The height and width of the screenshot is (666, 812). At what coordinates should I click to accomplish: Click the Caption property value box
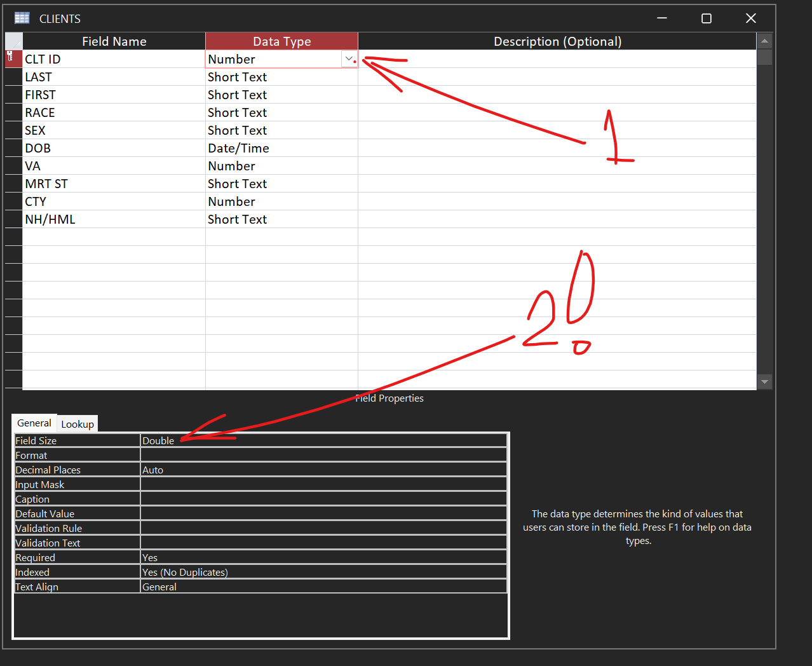(323, 499)
